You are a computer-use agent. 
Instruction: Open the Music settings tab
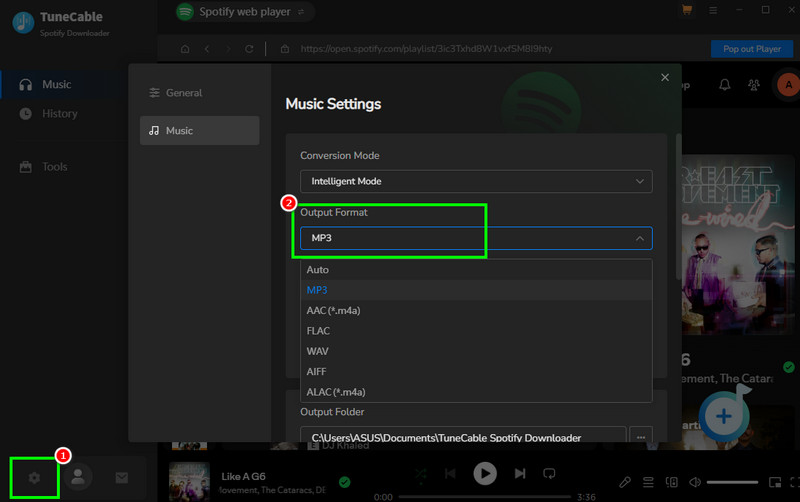click(x=199, y=131)
